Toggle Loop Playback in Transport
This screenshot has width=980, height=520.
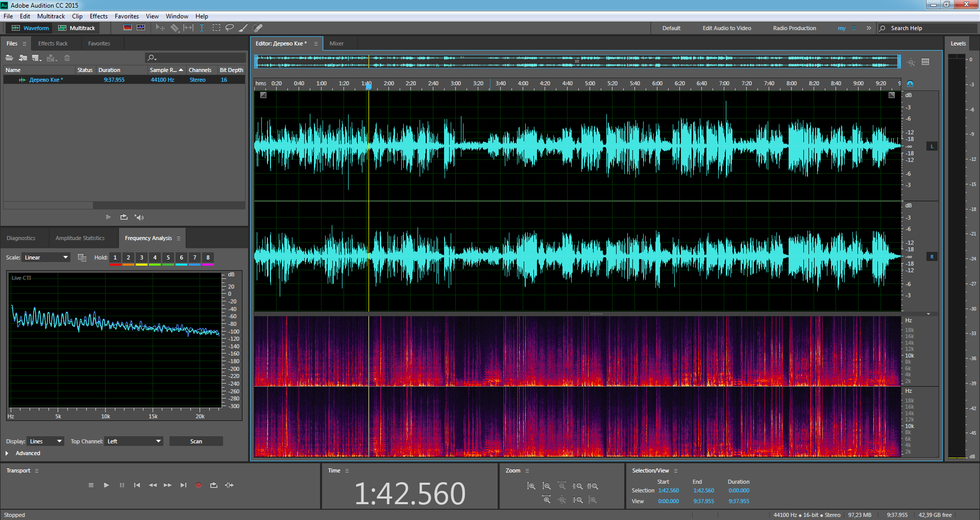point(214,485)
